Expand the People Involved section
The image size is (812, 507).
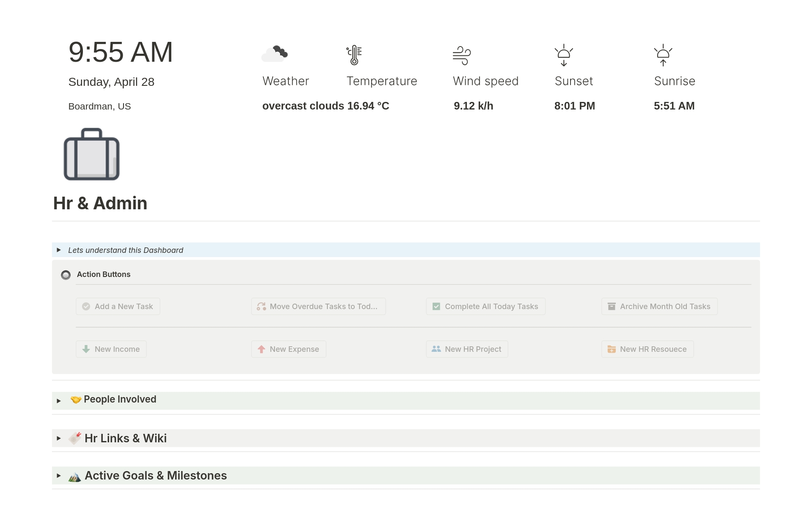59,400
